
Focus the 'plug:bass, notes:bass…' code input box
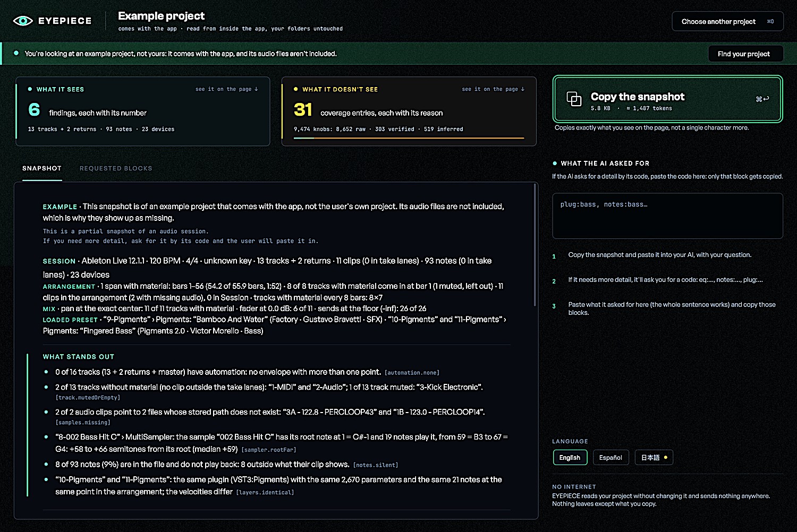pyautogui.click(x=667, y=216)
